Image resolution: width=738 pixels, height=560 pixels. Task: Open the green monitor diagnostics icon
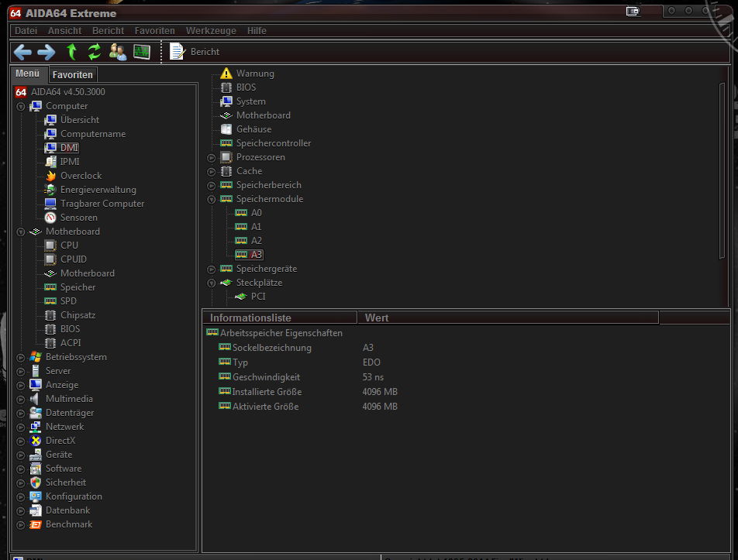142,52
